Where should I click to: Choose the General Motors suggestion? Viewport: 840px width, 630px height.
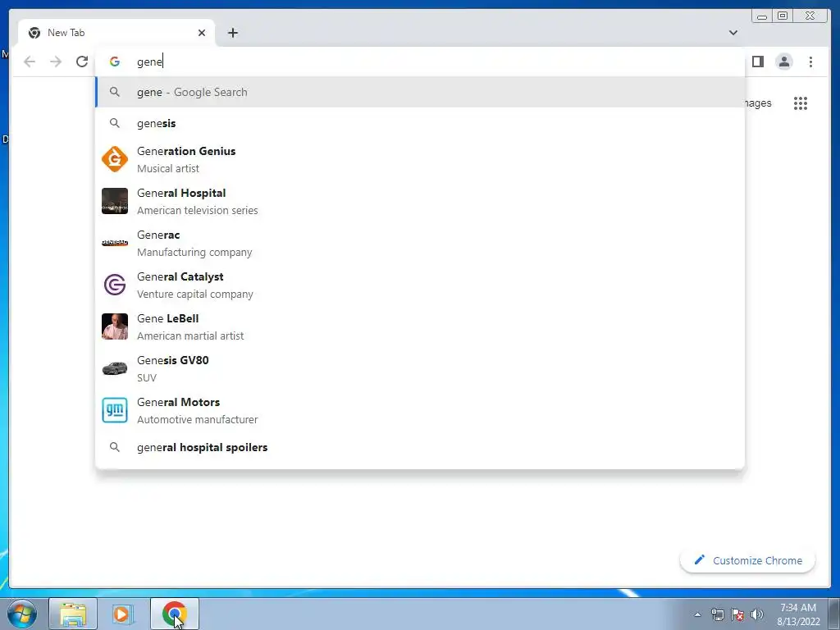tap(420, 410)
